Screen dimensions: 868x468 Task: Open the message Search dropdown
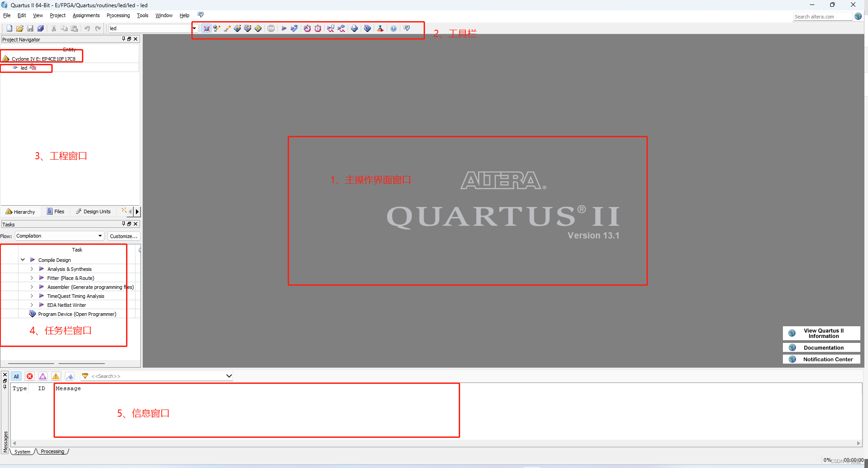click(x=229, y=376)
